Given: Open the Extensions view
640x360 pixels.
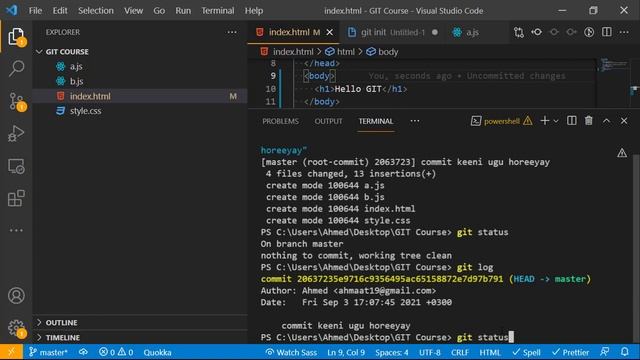Looking at the screenshot, I should 16,198.
